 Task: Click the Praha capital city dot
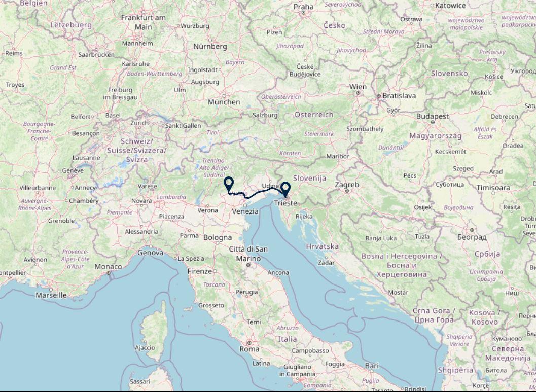pos(303,13)
